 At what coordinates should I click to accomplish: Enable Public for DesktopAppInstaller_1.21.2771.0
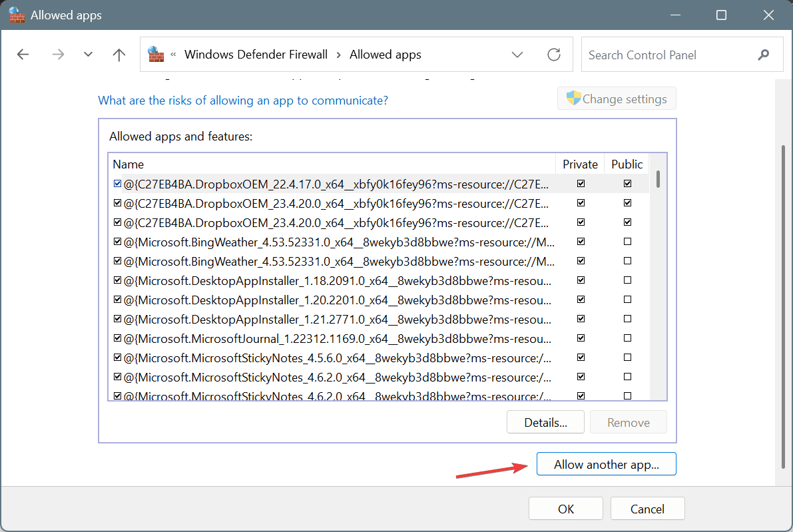(627, 318)
